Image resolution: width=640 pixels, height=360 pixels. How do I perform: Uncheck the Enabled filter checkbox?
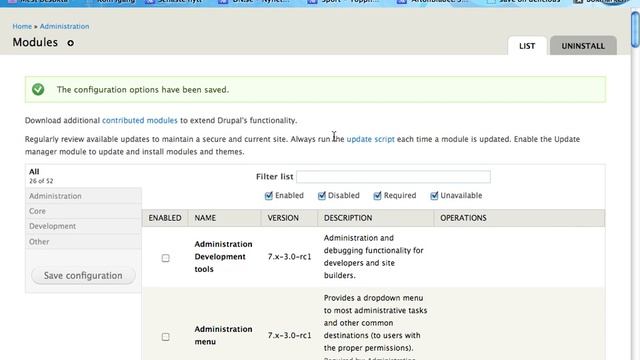click(x=269, y=196)
